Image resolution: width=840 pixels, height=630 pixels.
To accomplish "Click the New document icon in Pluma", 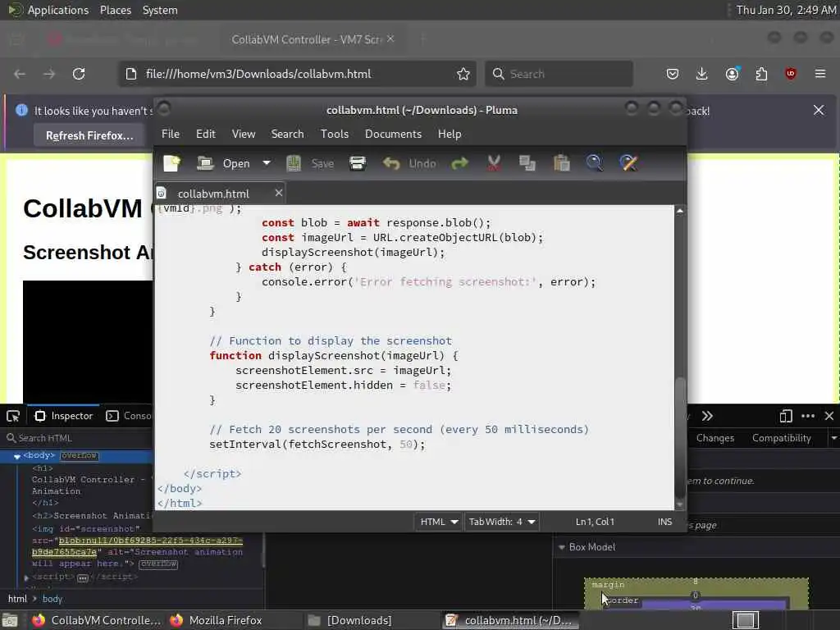I will (x=172, y=163).
